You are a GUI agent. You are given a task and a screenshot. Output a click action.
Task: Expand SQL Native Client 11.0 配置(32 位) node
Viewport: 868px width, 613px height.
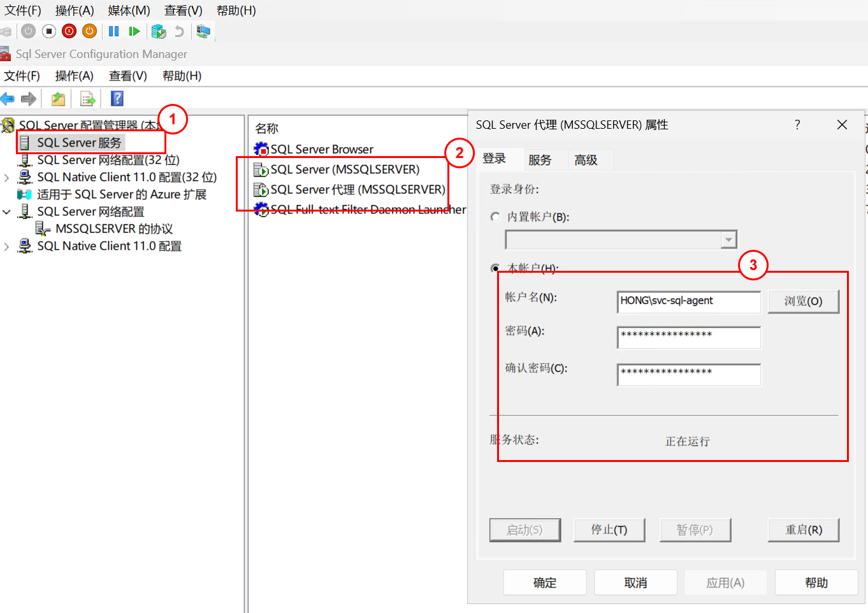click(7, 178)
